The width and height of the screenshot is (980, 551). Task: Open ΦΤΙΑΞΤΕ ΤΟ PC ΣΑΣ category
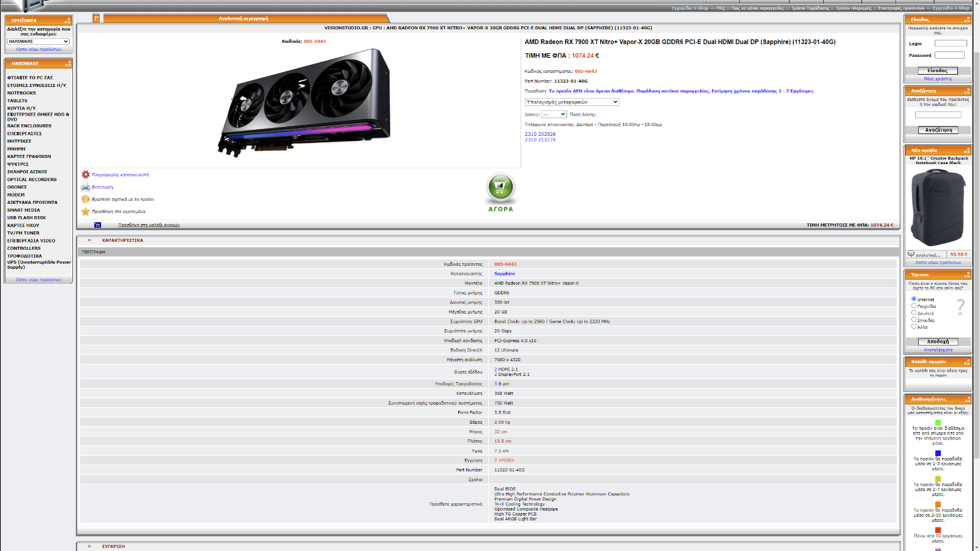[x=30, y=78]
